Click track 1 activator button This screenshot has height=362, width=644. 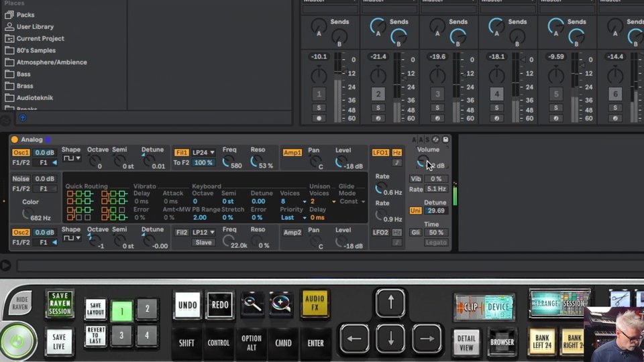pos(319,94)
